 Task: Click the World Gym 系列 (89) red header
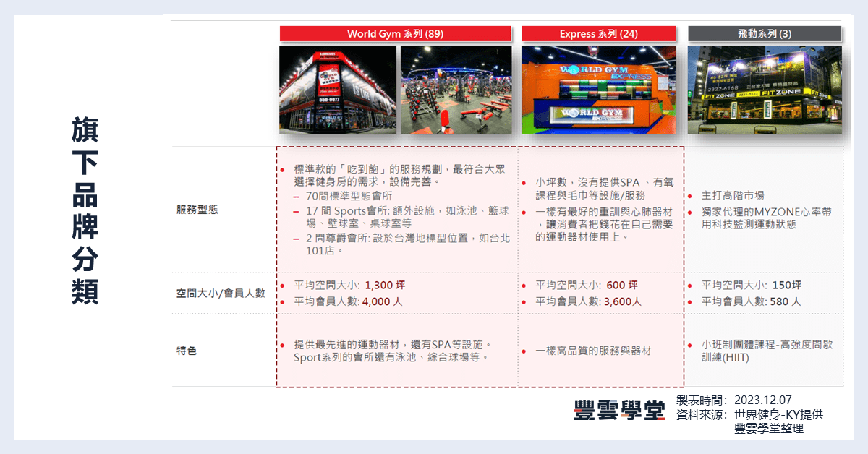point(395,34)
